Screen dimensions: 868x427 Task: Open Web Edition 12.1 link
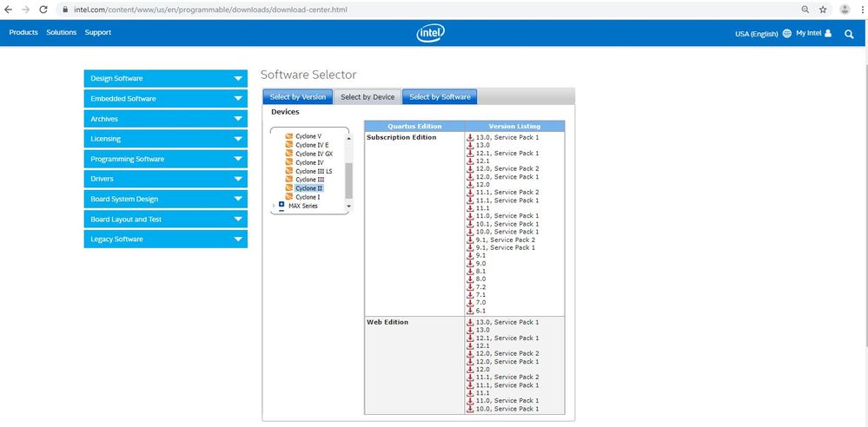point(483,345)
